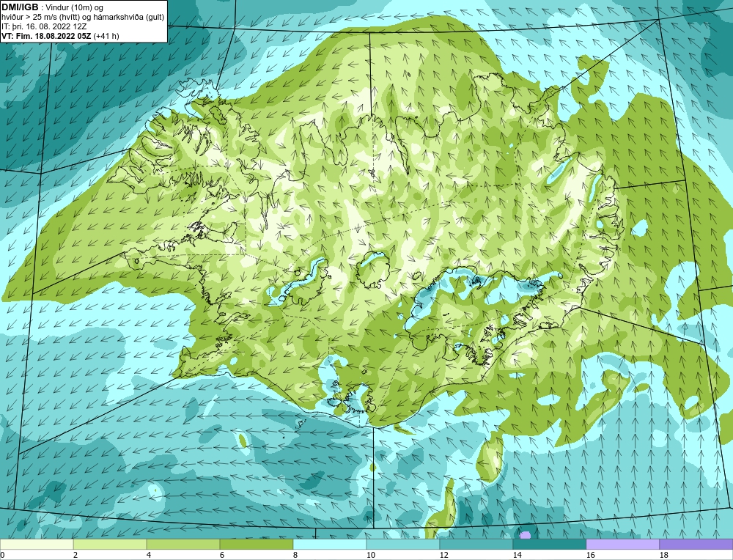Click the 16–18 m/s lavender legend swatch
Screen dimensions: 733x560
622,544
